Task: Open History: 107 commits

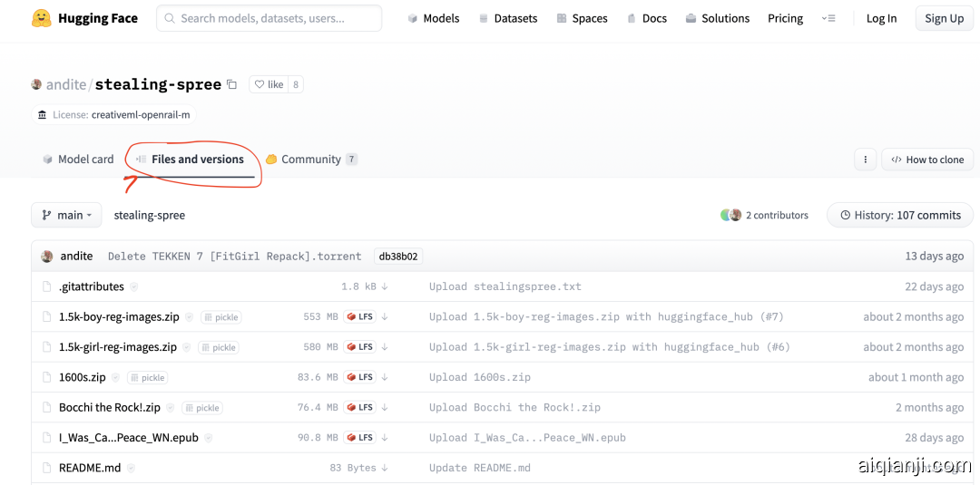Action: click(x=899, y=215)
